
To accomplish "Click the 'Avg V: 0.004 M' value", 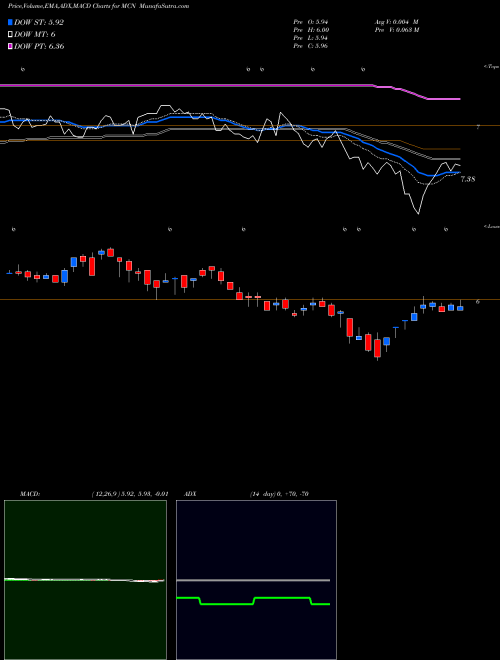I will [396, 22].
